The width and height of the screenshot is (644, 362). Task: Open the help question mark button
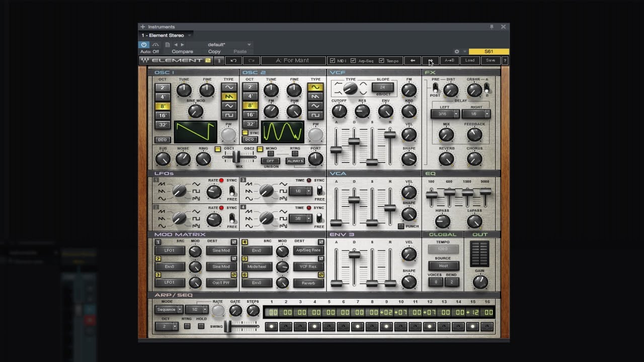click(x=505, y=60)
